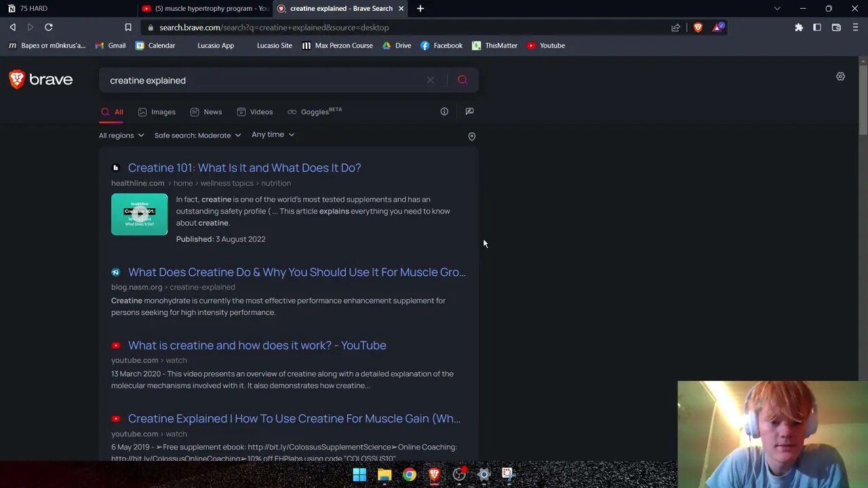Click the healthline.com result URL text
Screen dimensions: 868x488
pyautogui.click(x=138, y=183)
